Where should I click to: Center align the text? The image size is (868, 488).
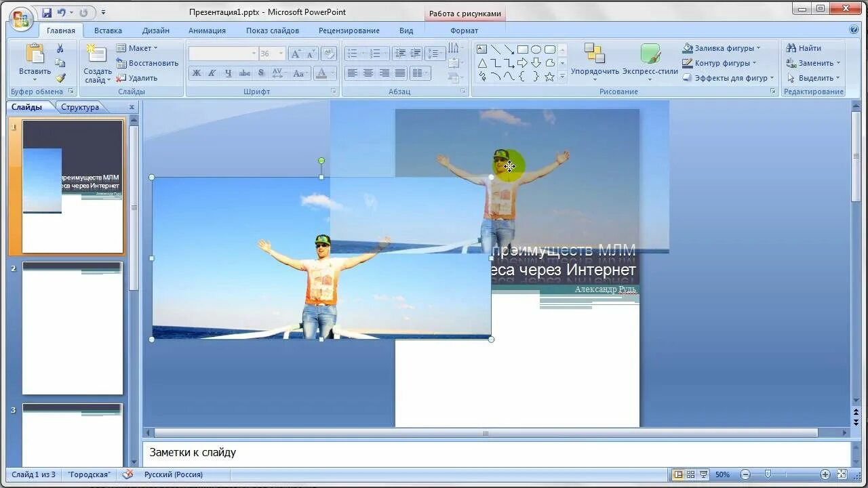[368, 73]
